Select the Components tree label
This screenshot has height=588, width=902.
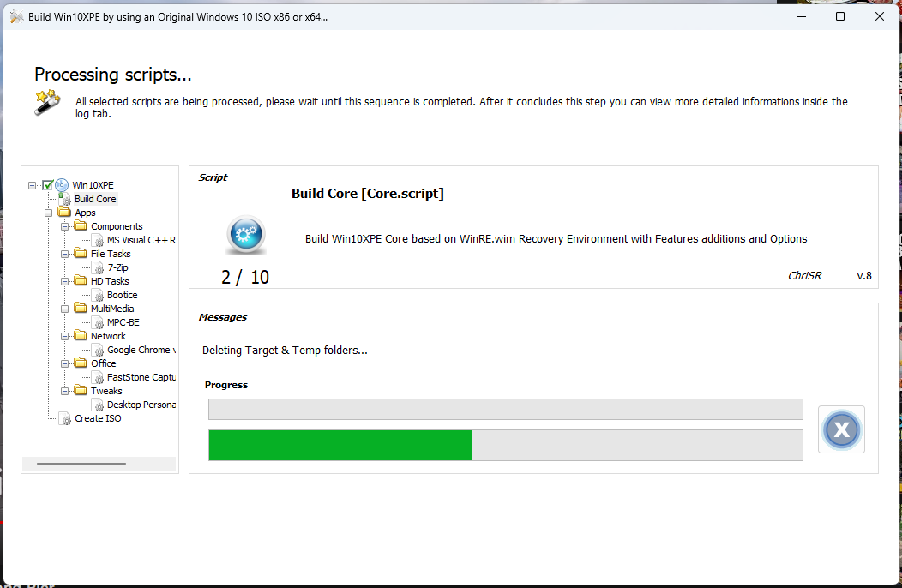[x=117, y=226]
